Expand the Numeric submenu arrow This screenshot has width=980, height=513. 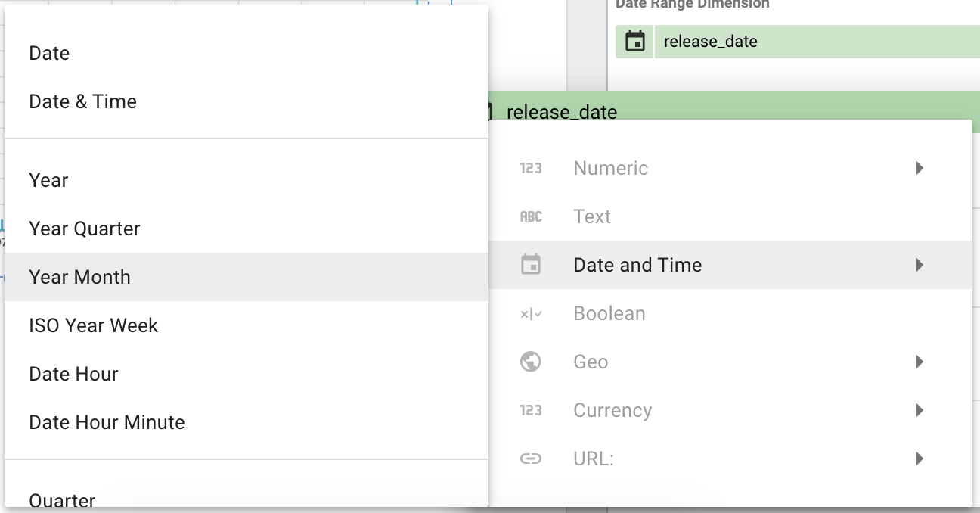coord(920,168)
